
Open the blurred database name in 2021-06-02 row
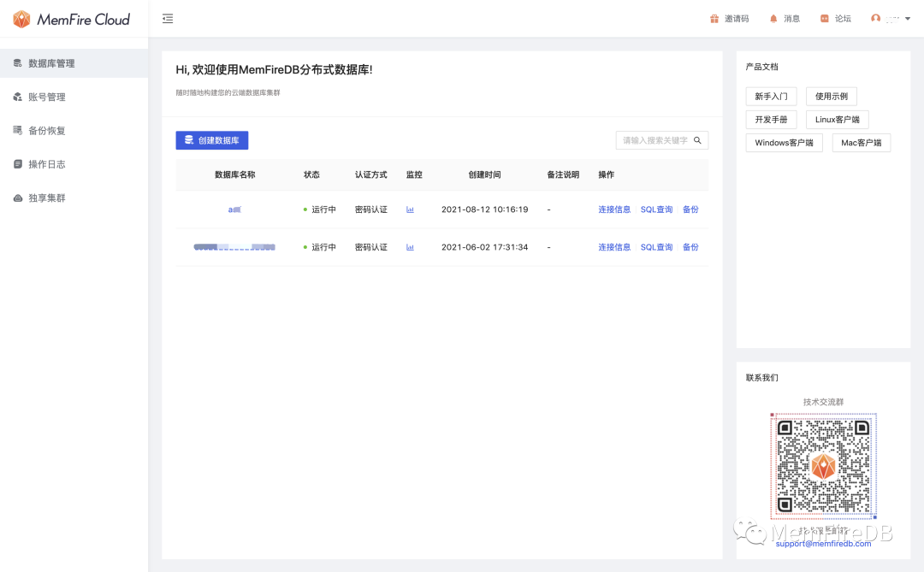point(234,247)
